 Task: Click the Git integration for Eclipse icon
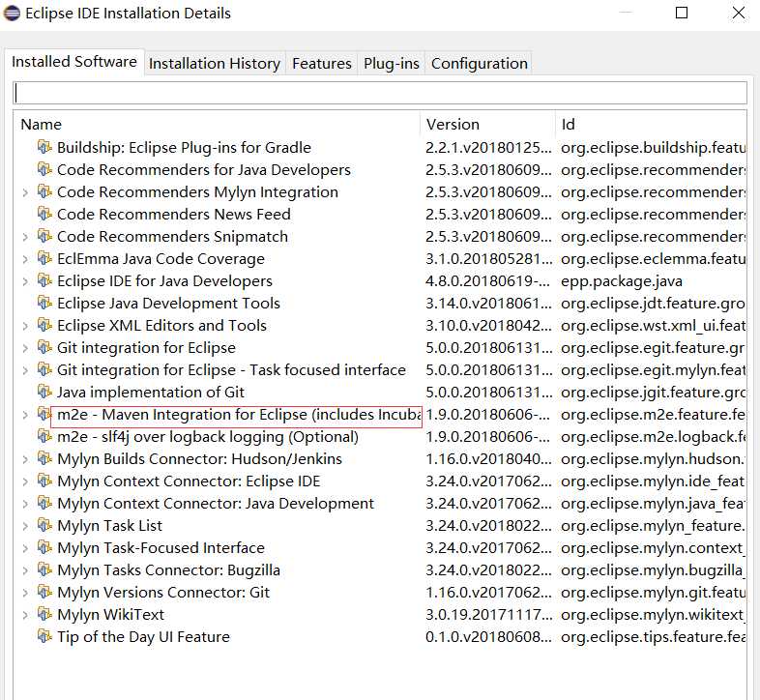[44, 347]
